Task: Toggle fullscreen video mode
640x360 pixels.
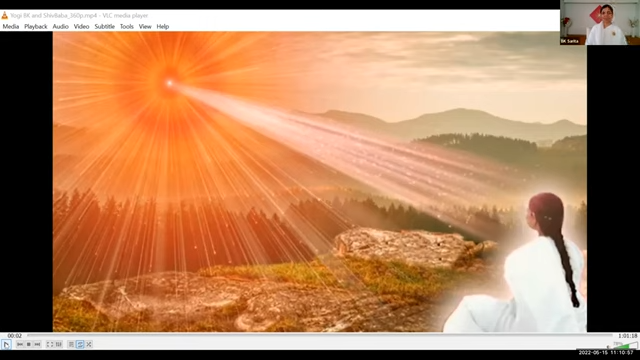Action: 50,344
